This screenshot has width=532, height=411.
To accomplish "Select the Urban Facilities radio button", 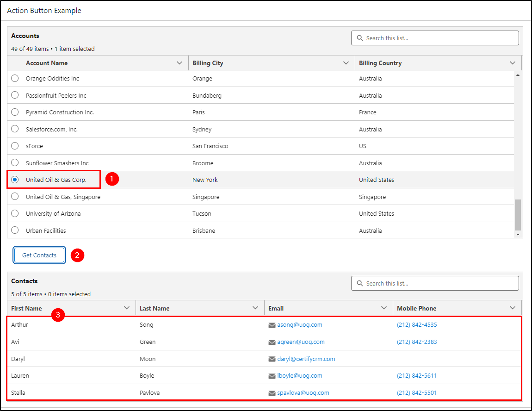I will click(x=15, y=230).
